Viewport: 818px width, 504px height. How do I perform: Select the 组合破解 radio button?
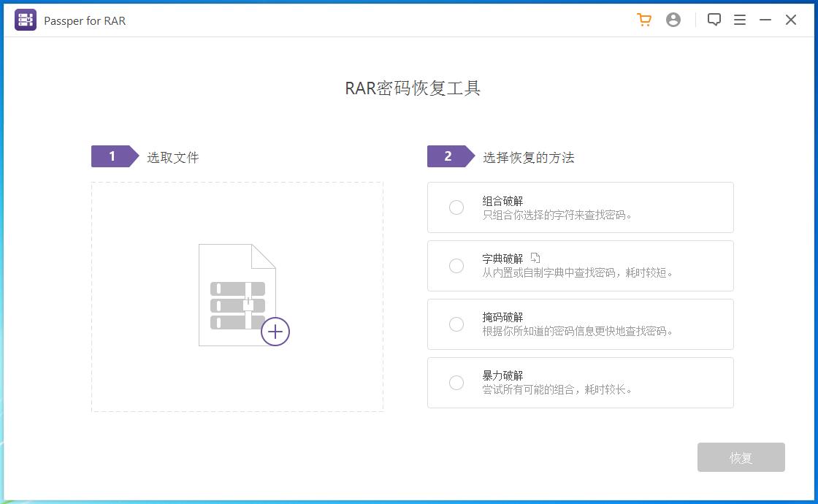coord(456,207)
